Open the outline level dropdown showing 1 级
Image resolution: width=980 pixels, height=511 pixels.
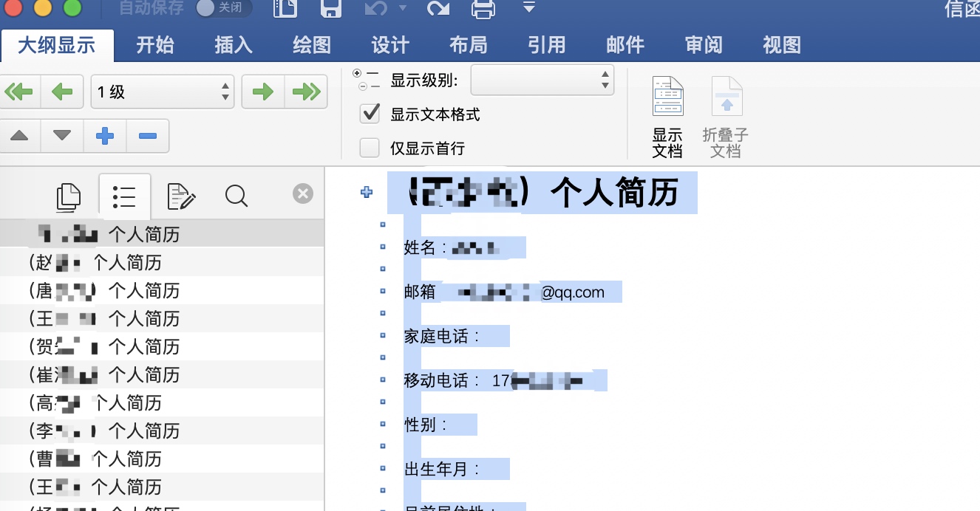coord(162,92)
